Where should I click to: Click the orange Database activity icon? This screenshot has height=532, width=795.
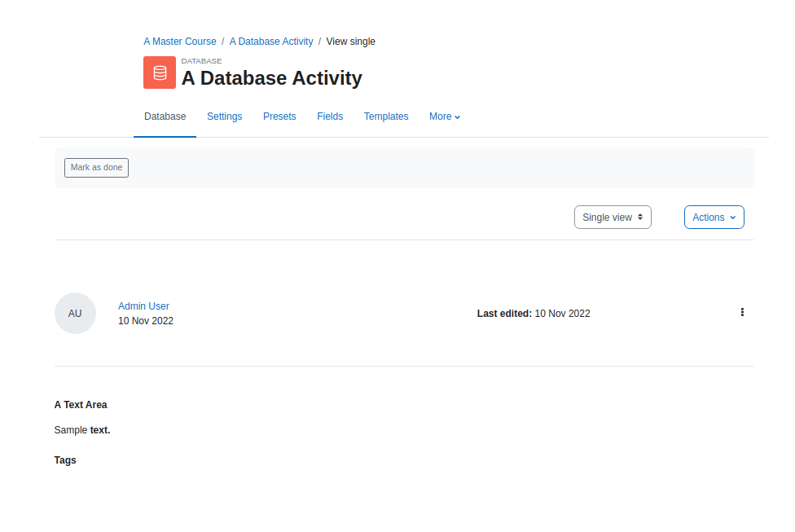(x=159, y=73)
